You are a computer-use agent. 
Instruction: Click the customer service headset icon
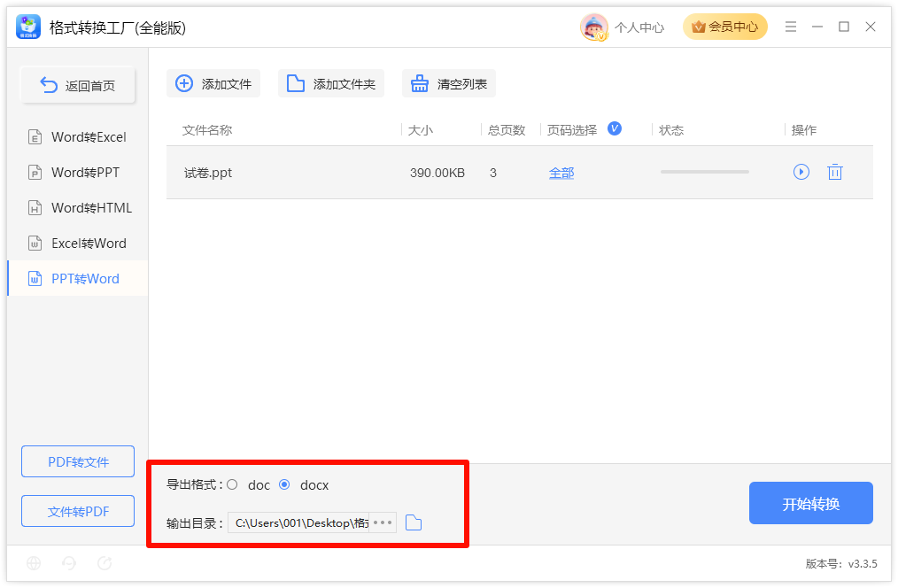(69, 563)
